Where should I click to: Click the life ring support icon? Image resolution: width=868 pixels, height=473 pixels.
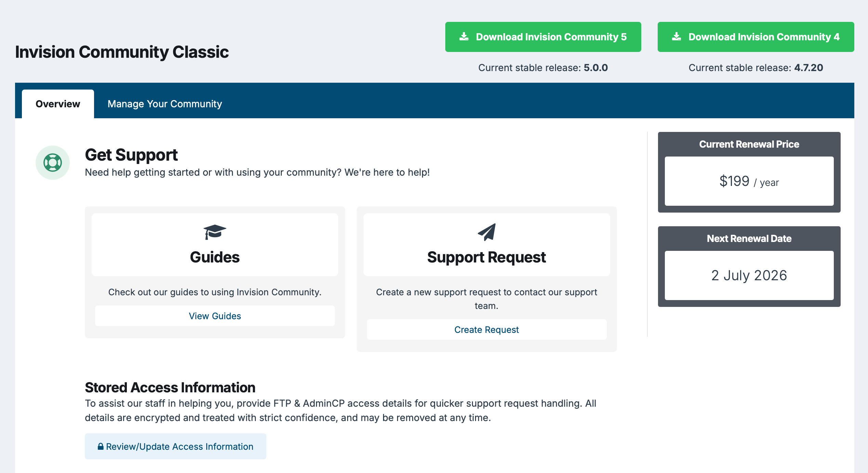53,163
